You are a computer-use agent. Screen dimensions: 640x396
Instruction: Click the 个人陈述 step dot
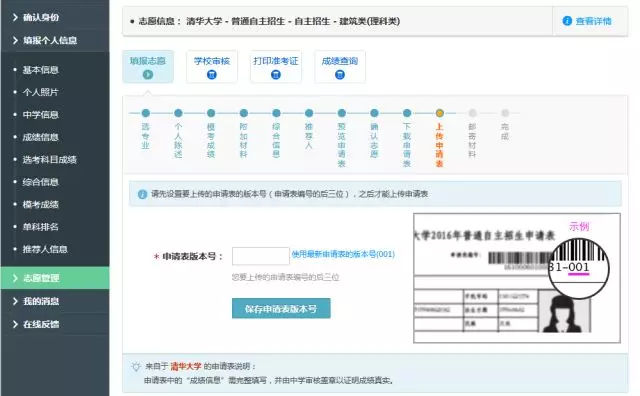pyautogui.click(x=178, y=113)
